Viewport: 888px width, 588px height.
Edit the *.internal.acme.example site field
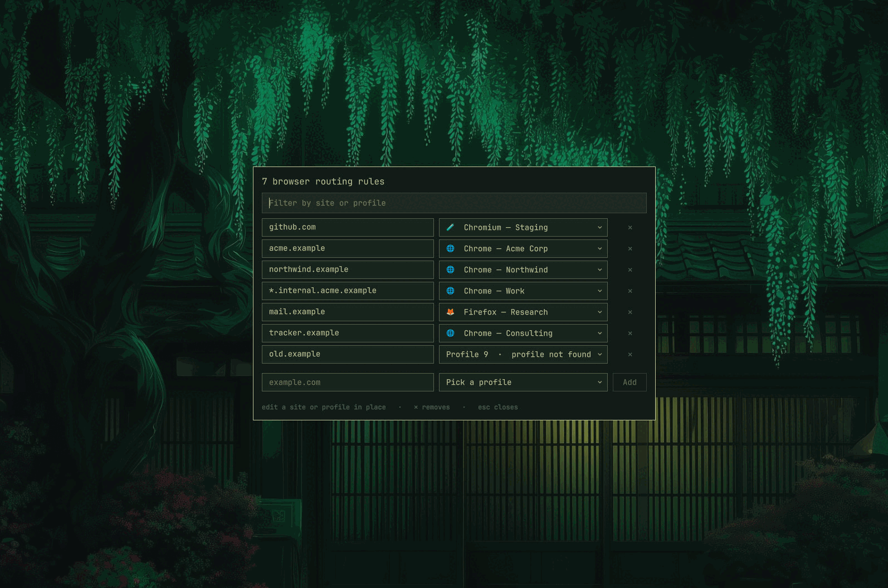click(x=348, y=291)
